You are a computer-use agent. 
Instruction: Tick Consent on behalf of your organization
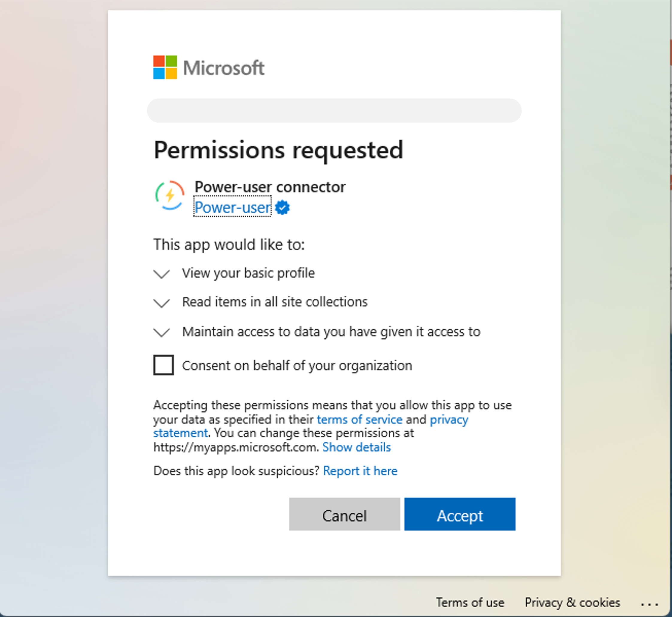click(x=163, y=365)
